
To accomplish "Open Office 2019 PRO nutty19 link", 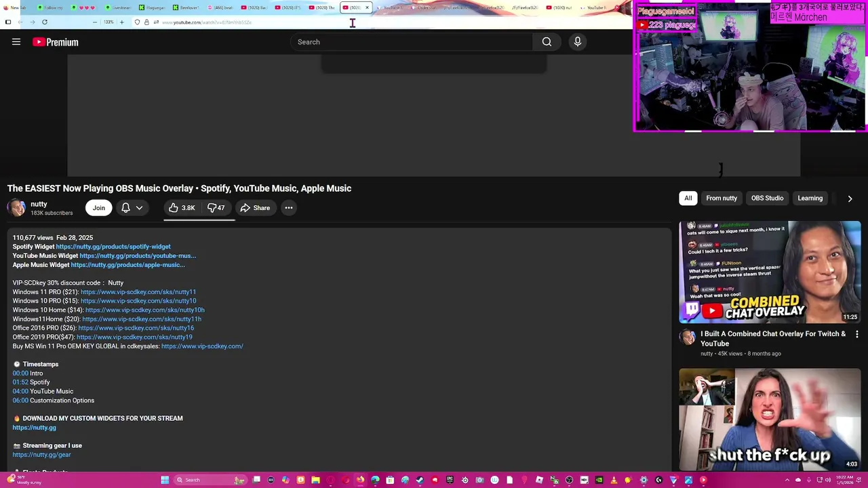I will (x=134, y=338).
